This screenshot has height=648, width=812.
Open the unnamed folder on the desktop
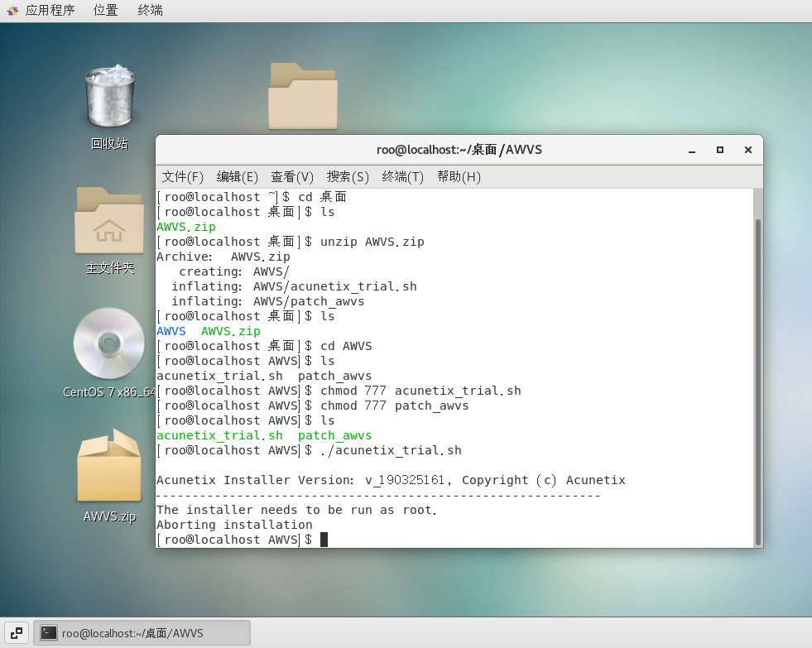point(303,96)
